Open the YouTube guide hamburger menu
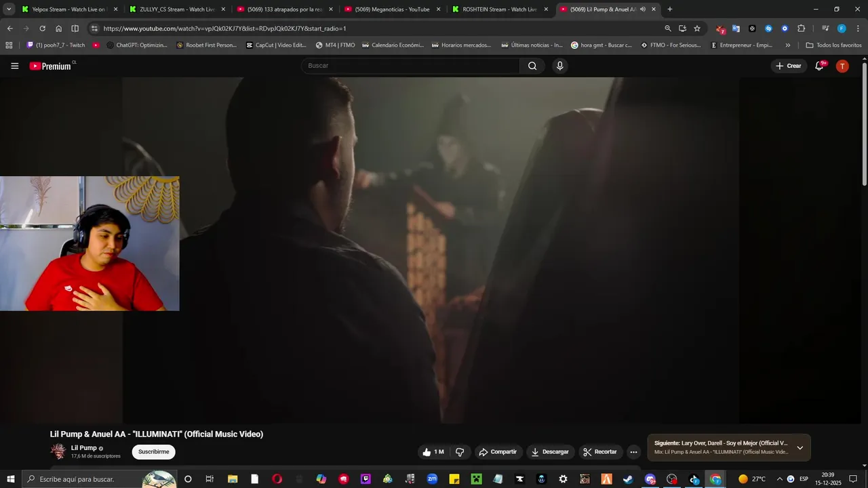Image resolution: width=868 pixels, height=488 pixels. (x=14, y=66)
